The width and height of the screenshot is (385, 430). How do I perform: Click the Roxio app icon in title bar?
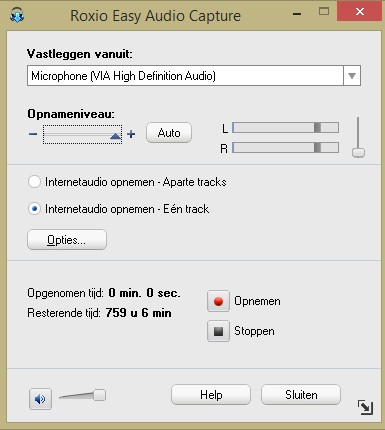click(x=17, y=15)
